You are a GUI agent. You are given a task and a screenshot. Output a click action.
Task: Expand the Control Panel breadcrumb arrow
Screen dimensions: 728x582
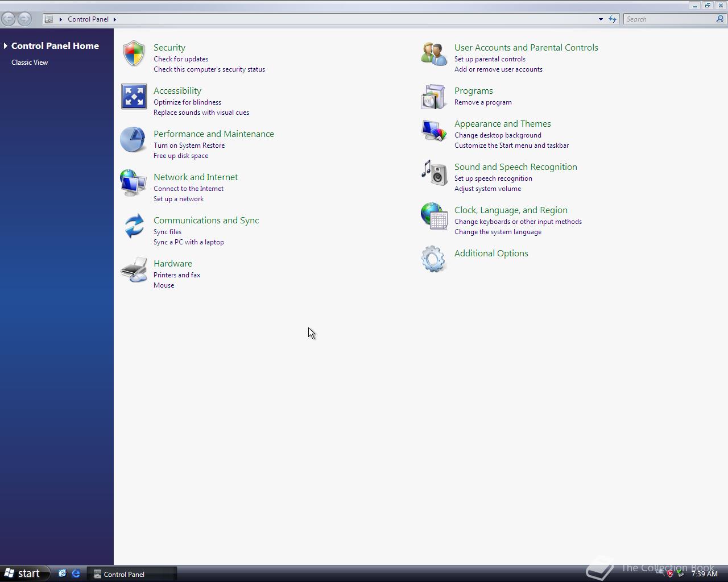click(x=114, y=19)
